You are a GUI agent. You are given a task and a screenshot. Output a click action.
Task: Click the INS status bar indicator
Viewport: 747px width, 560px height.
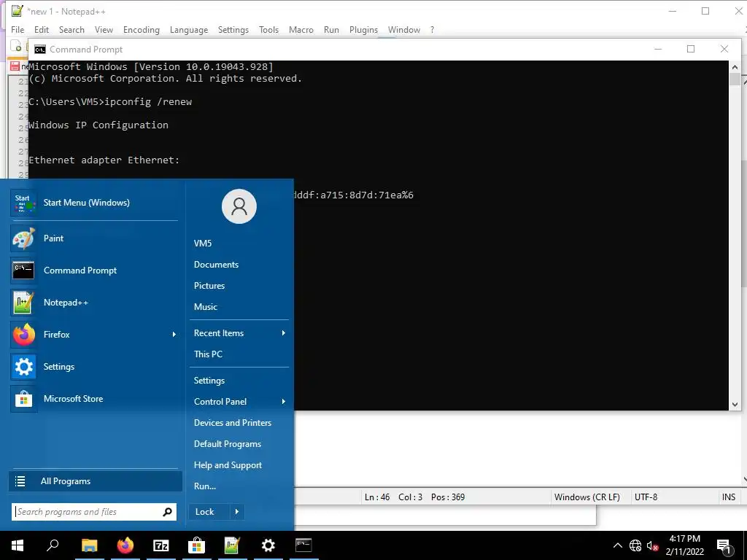point(729,497)
